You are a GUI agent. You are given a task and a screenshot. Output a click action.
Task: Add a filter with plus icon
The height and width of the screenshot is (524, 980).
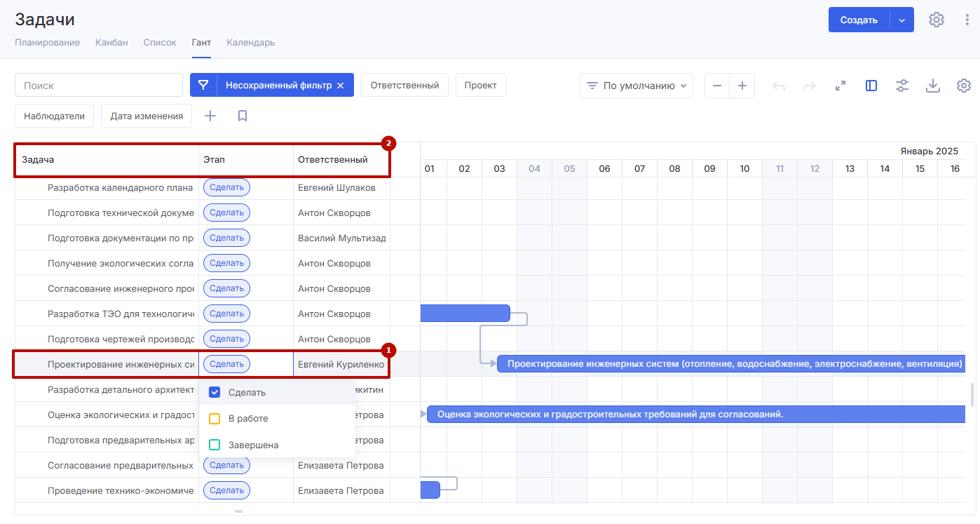[210, 116]
